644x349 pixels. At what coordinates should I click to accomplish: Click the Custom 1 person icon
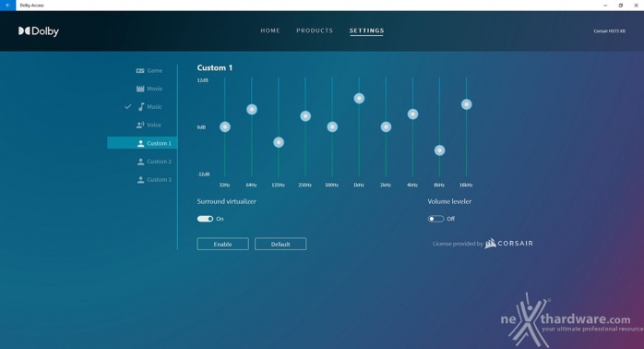[x=140, y=143]
